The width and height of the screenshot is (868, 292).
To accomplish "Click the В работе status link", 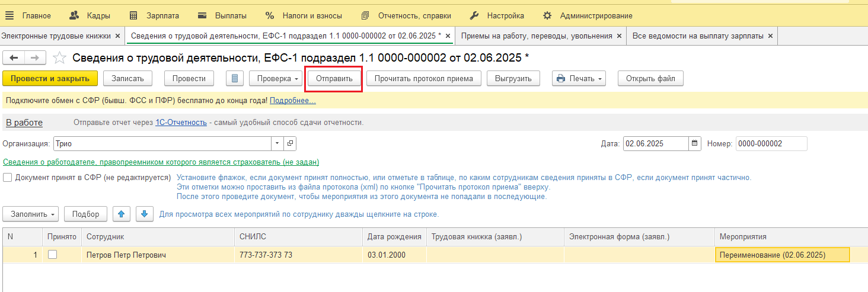I will click(x=24, y=123).
